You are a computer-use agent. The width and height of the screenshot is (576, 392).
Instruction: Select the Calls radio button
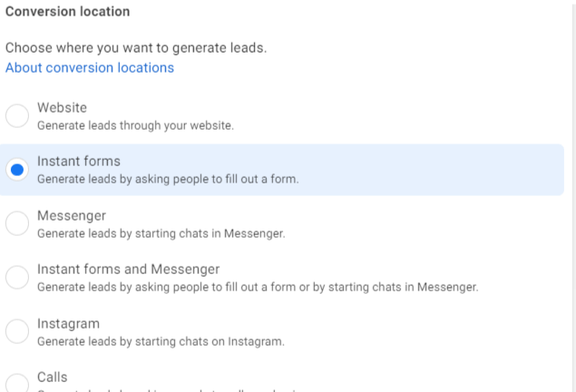pyautogui.click(x=17, y=384)
